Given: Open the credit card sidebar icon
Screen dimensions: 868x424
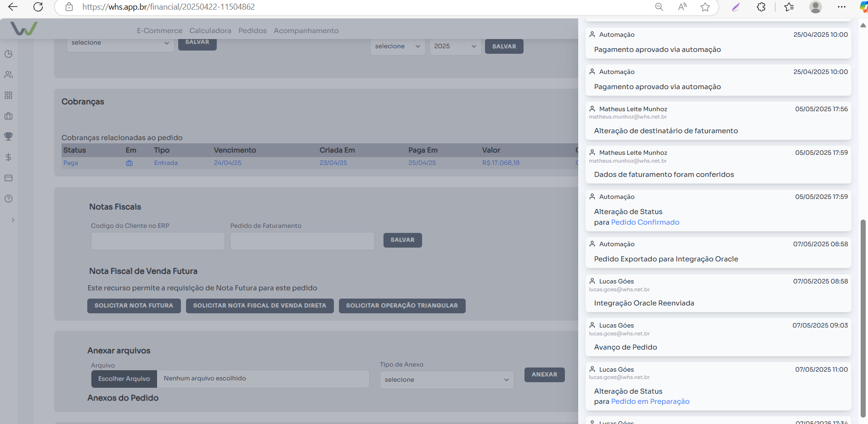Looking at the screenshot, I should [8, 178].
